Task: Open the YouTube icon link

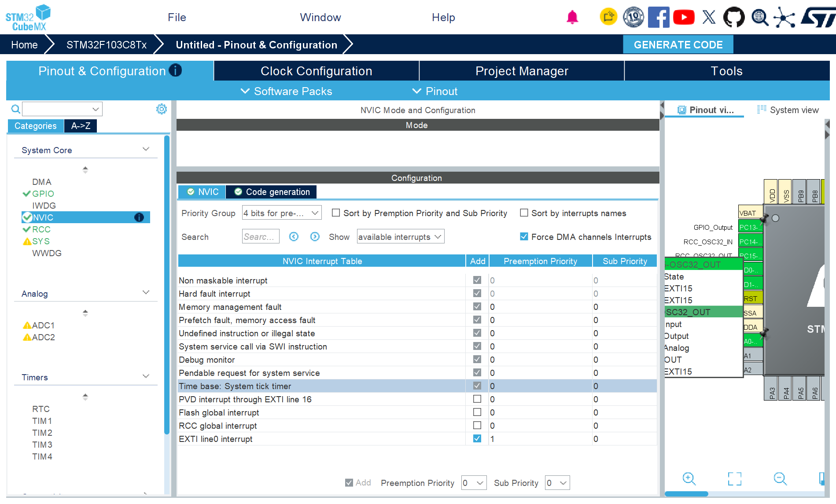Action: pyautogui.click(x=684, y=17)
